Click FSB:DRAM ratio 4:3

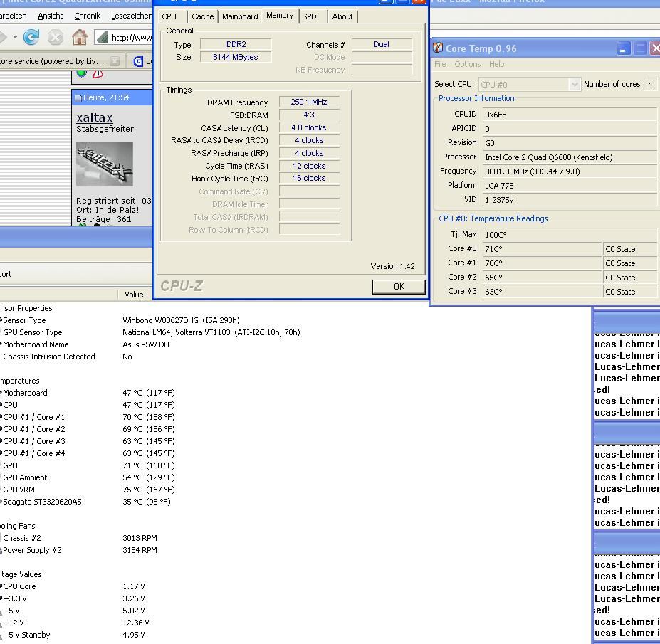pyautogui.click(x=309, y=115)
